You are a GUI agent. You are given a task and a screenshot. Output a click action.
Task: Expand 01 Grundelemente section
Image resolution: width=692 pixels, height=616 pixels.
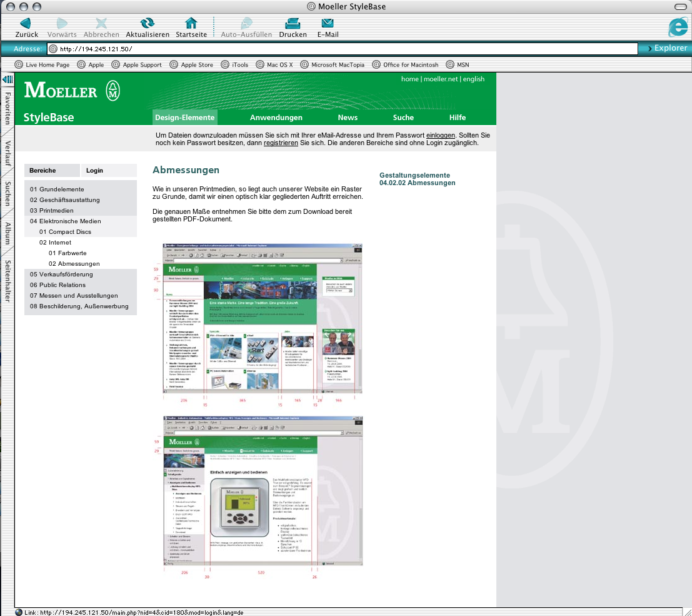57,189
